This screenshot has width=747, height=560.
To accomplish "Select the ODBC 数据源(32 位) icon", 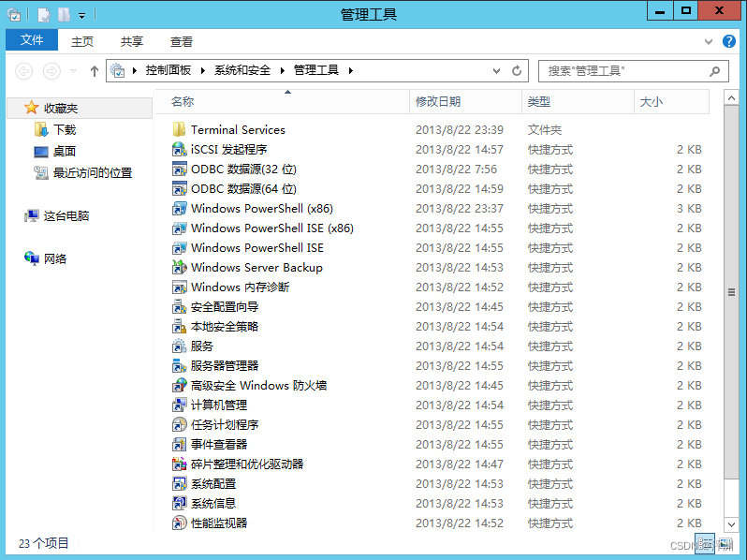I will pos(179,169).
